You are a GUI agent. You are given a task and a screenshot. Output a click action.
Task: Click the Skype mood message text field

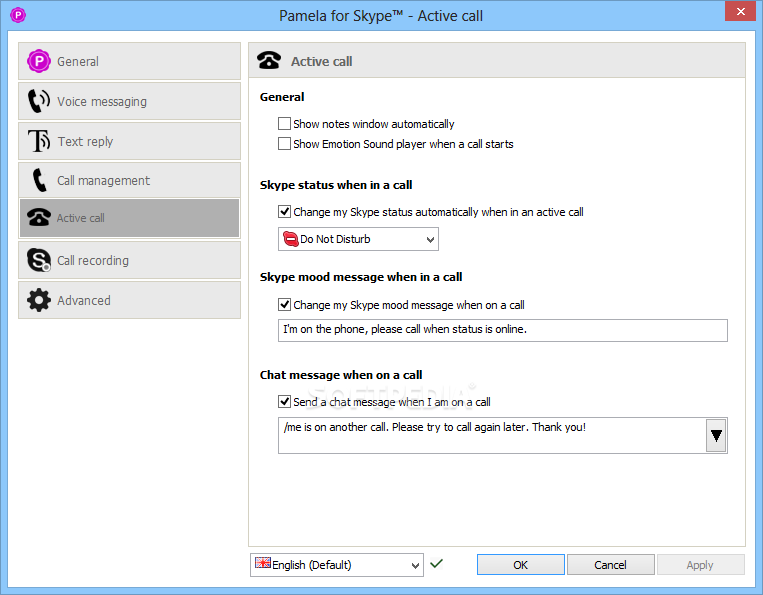(502, 330)
